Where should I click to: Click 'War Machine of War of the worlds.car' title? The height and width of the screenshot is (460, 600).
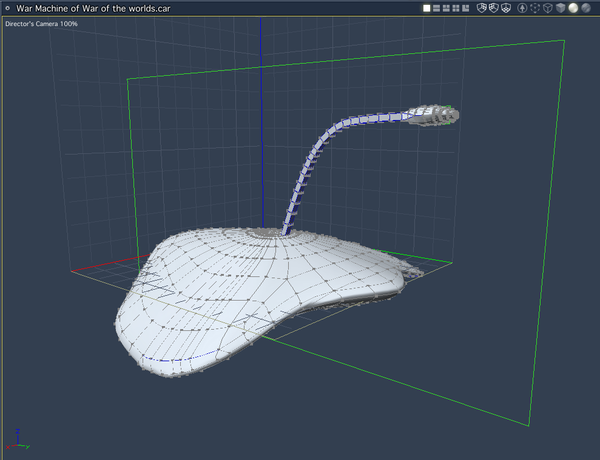(93, 8)
